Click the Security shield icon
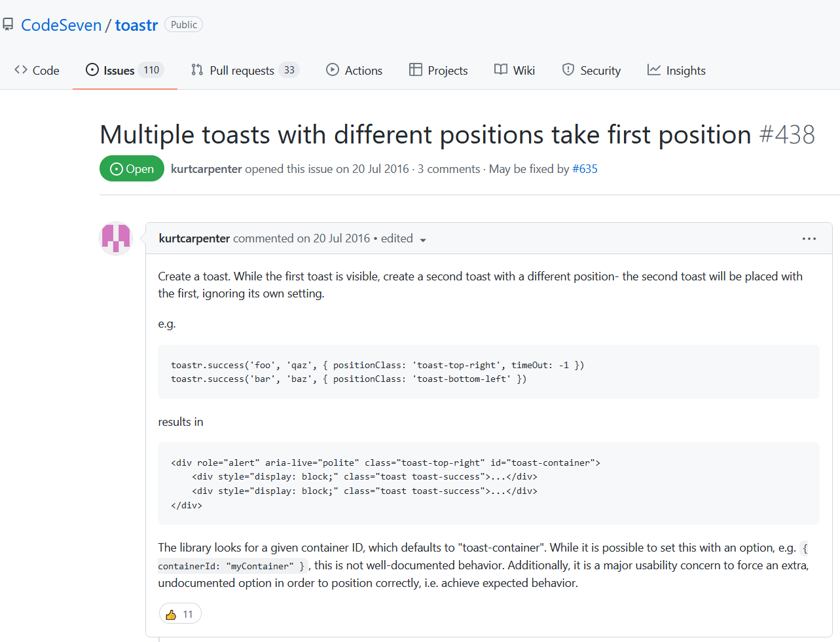 pos(567,69)
